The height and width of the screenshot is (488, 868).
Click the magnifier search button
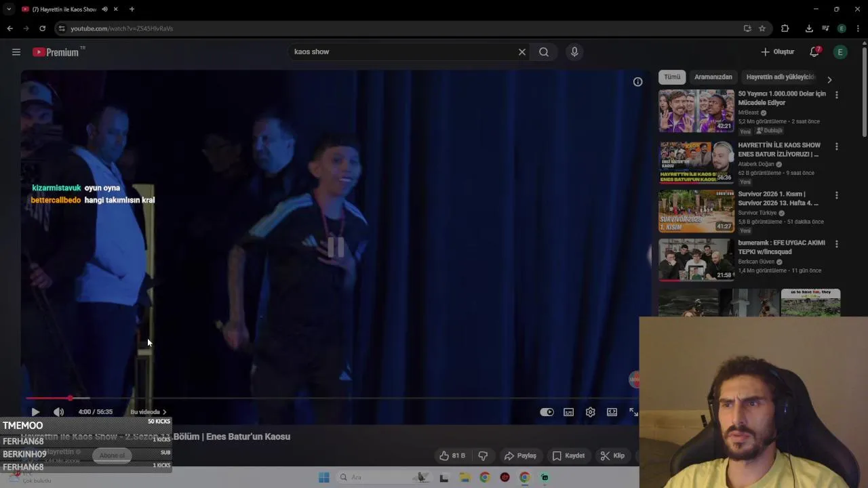[x=544, y=52]
